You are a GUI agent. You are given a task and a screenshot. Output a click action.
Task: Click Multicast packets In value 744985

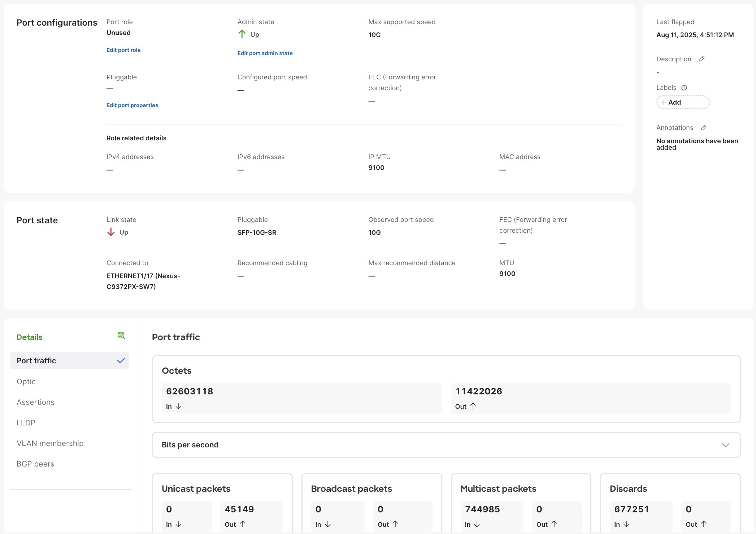pyautogui.click(x=482, y=509)
